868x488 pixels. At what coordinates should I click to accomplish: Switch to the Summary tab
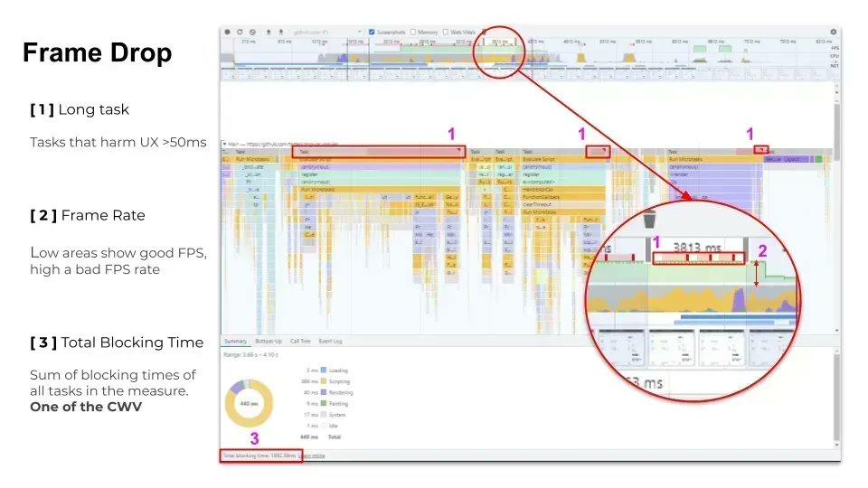235,342
